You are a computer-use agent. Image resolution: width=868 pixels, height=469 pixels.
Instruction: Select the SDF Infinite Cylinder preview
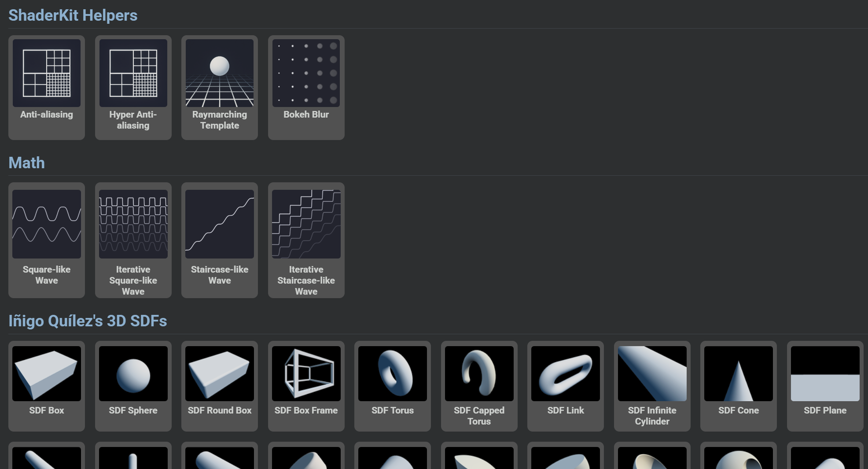tap(652, 386)
